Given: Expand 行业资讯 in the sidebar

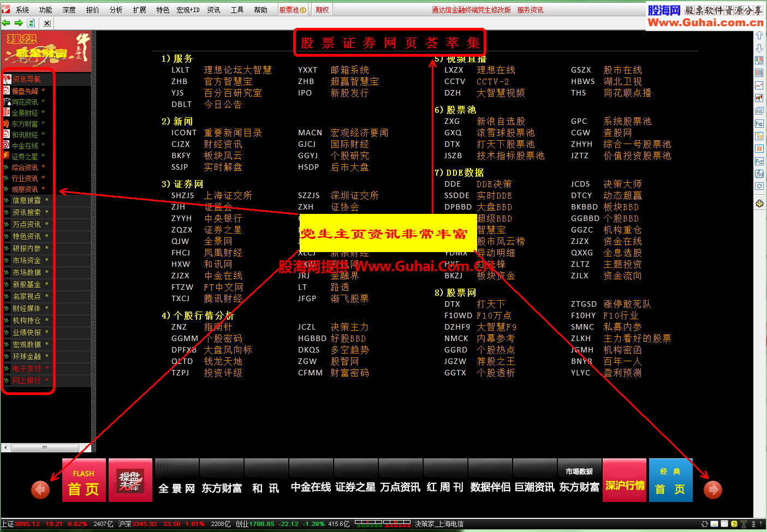Looking at the screenshot, I should (x=25, y=178).
